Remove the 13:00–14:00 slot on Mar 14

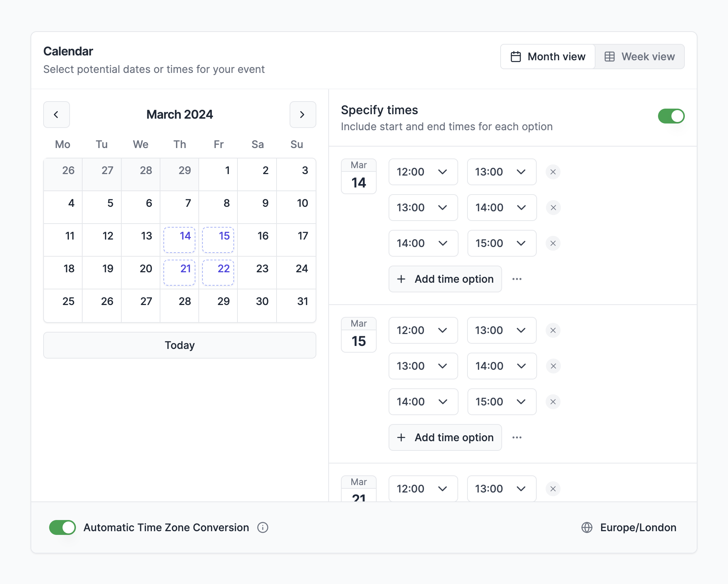point(553,208)
